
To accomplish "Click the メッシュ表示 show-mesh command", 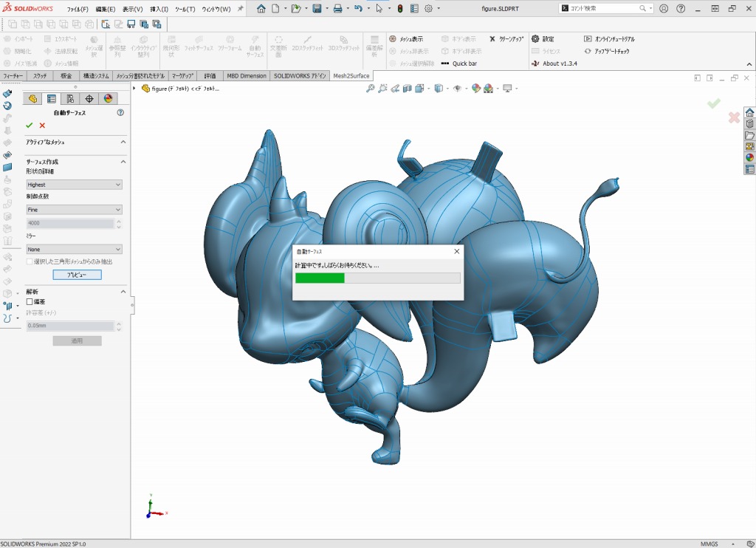I will 406,38.
